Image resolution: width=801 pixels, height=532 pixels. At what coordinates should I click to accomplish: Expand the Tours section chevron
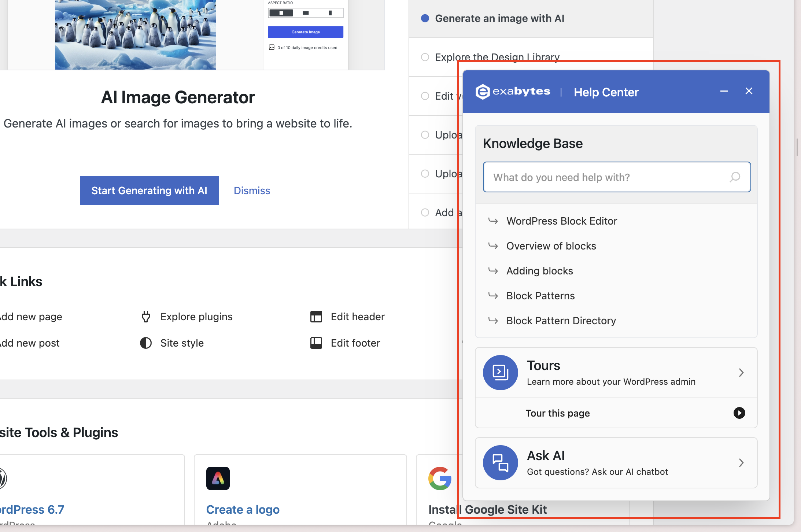coord(741,373)
